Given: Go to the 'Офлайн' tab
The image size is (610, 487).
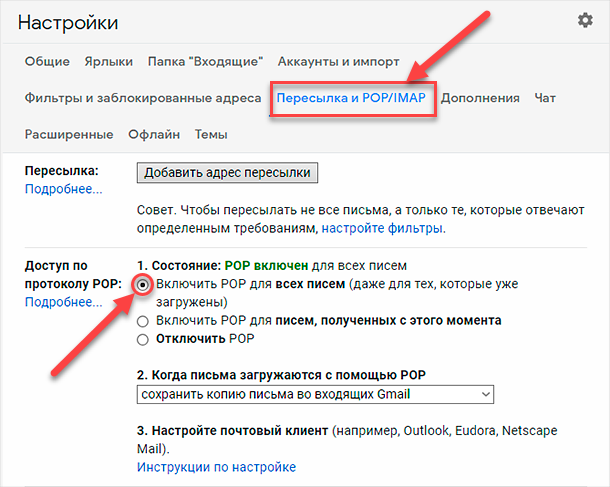Looking at the screenshot, I should point(154,135).
